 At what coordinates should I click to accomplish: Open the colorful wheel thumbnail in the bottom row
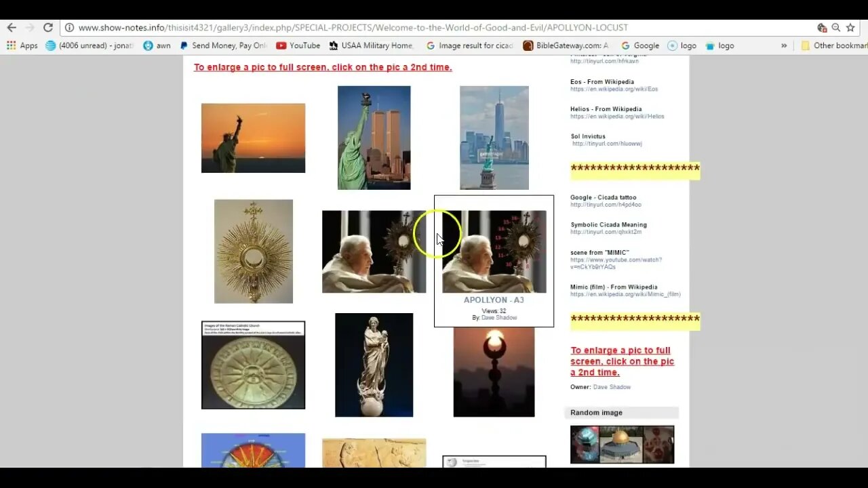253,450
